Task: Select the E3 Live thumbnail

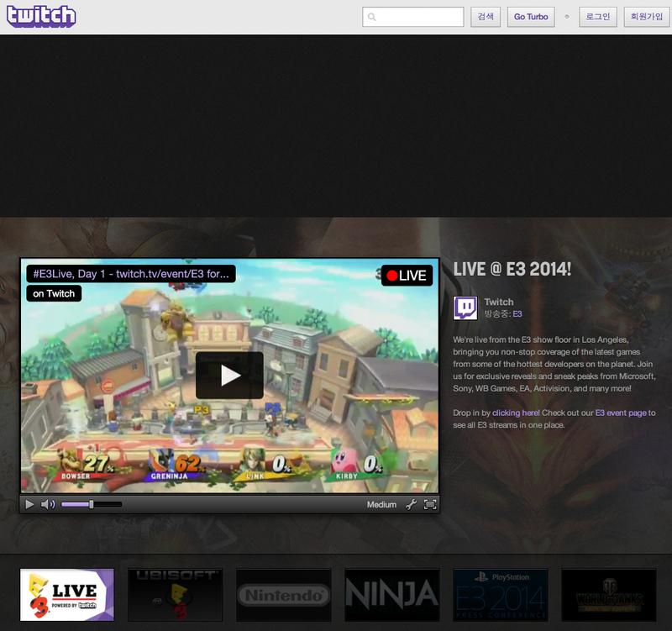Action: [x=67, y=595]
